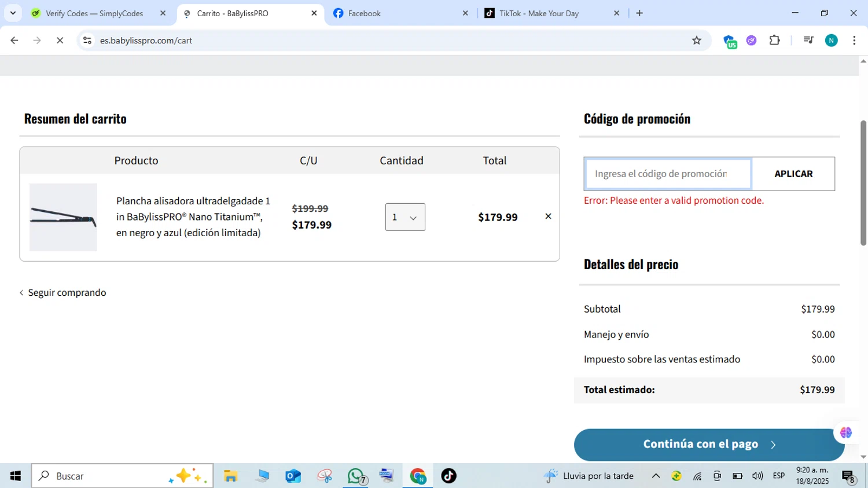Go back to previous page
The image size is (868, 488).
tap(14, 41)
